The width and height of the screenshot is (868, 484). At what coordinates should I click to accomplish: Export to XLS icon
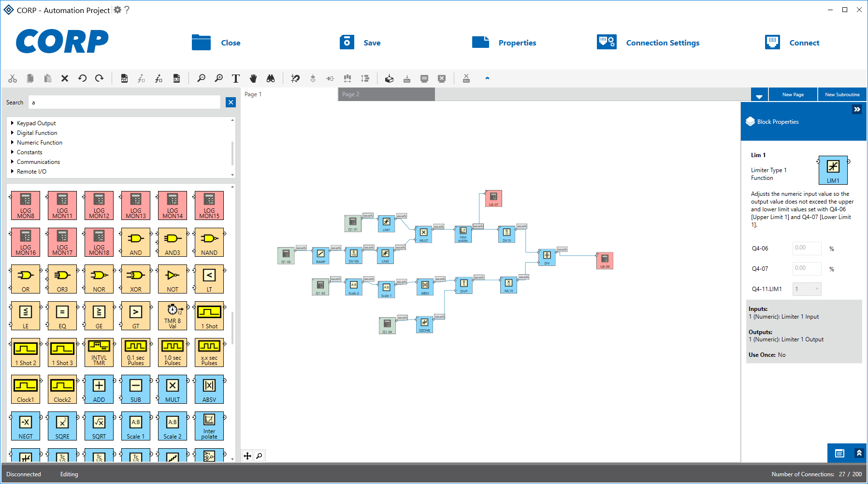176,78
